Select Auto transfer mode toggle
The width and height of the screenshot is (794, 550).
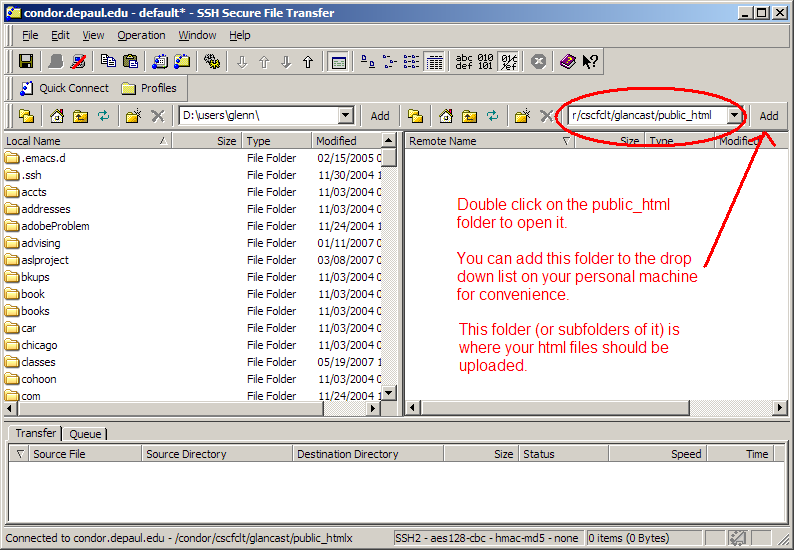click(x=508, y=62)
